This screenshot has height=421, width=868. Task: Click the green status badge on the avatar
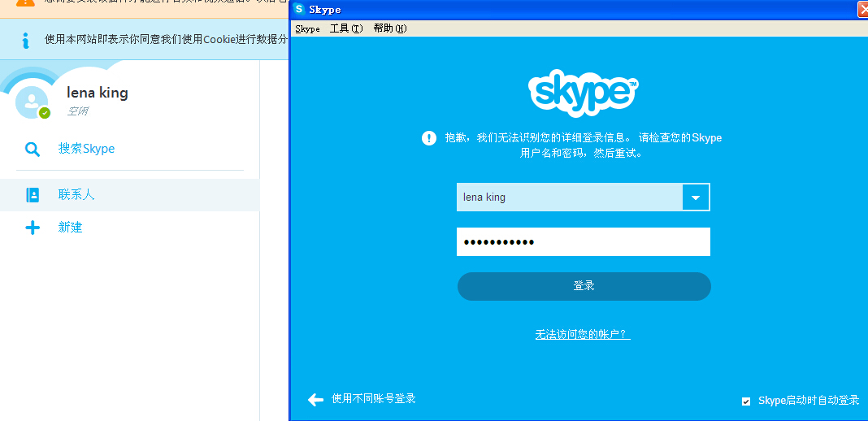click(44, 113)
